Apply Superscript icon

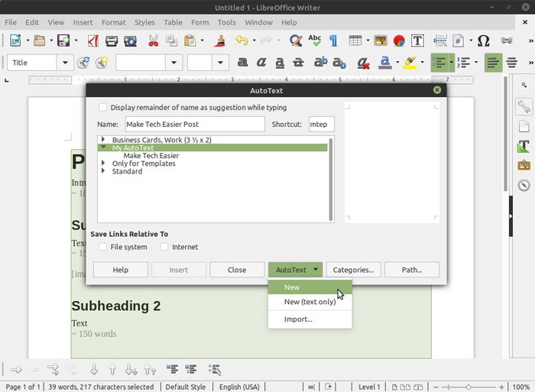(x=320, y=63)
